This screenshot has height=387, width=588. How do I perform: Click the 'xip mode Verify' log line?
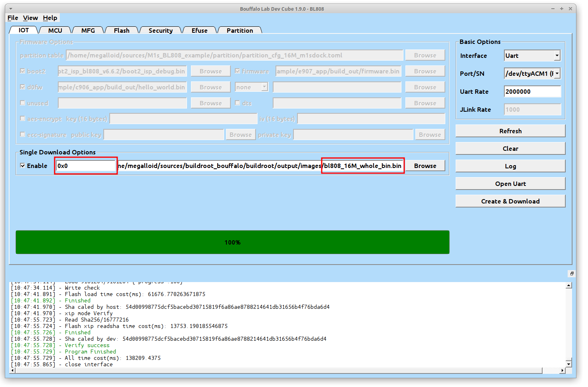[x=62, y=313]
